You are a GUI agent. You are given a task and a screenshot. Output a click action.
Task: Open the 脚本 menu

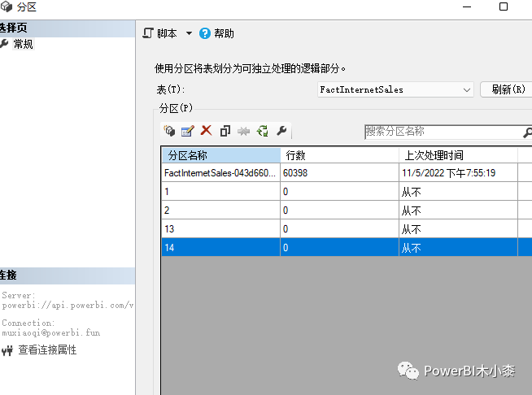point(167,33)
